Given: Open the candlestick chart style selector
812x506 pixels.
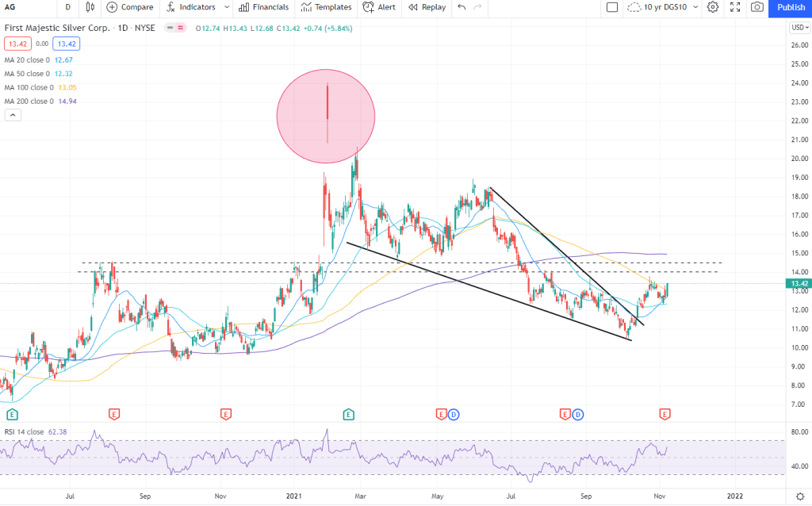Looking at the screenshot, I should [90, 7].
